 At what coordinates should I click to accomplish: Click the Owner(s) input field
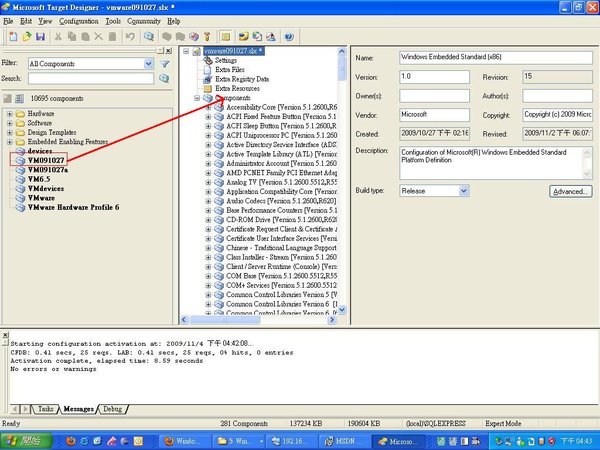434,96
